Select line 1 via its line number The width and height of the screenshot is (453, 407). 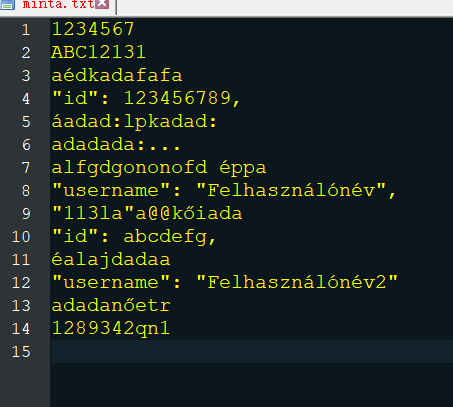26,30
